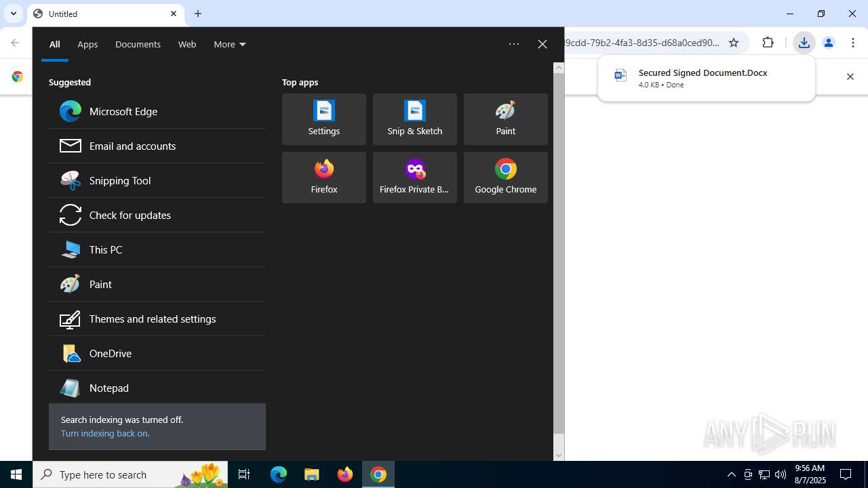Open Chrome tab search dropdown

[14, 14]
